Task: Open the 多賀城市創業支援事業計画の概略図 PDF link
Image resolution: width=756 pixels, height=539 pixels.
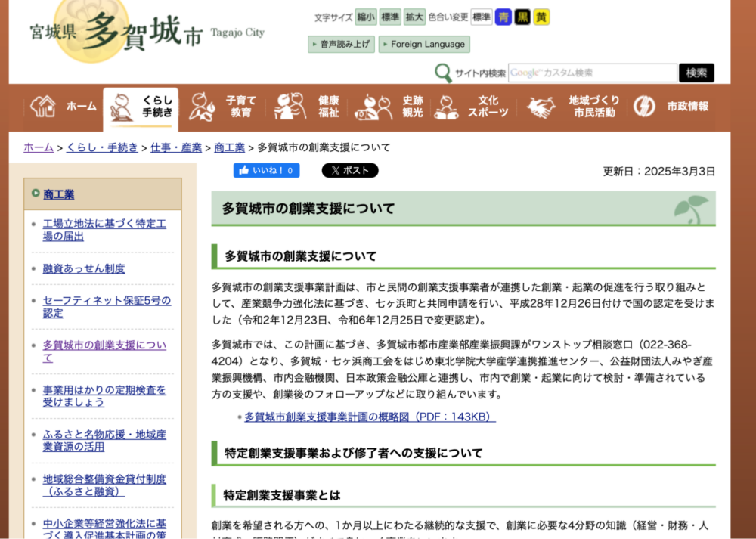Action: click(x=370, y=417)
